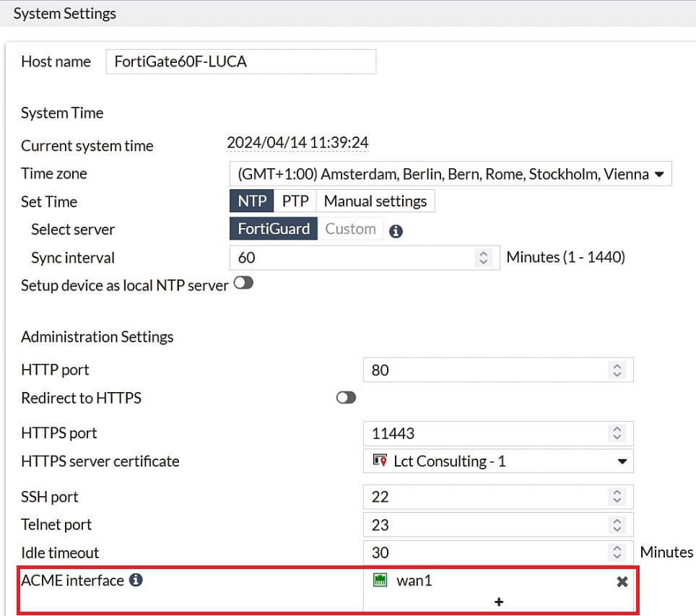Screen dimensions: 696x616
Task: Switch Set Time to Manual settings
Action: click(x=375, y=201)
